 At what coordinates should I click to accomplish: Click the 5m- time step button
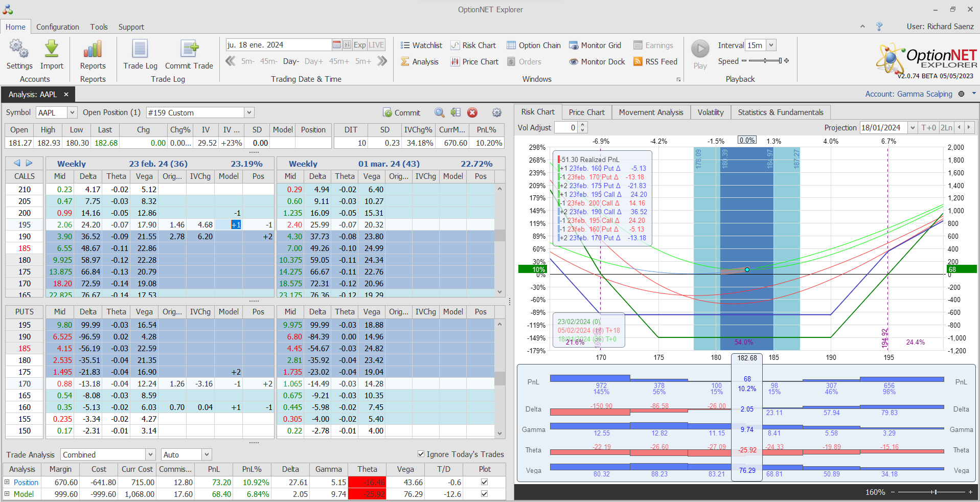pos(248,61)
